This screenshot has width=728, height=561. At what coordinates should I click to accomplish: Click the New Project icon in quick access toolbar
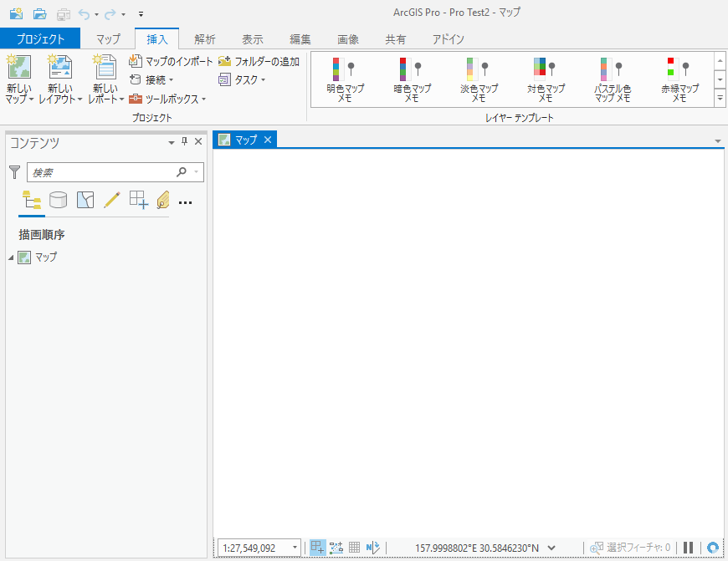tap(16, 13)
